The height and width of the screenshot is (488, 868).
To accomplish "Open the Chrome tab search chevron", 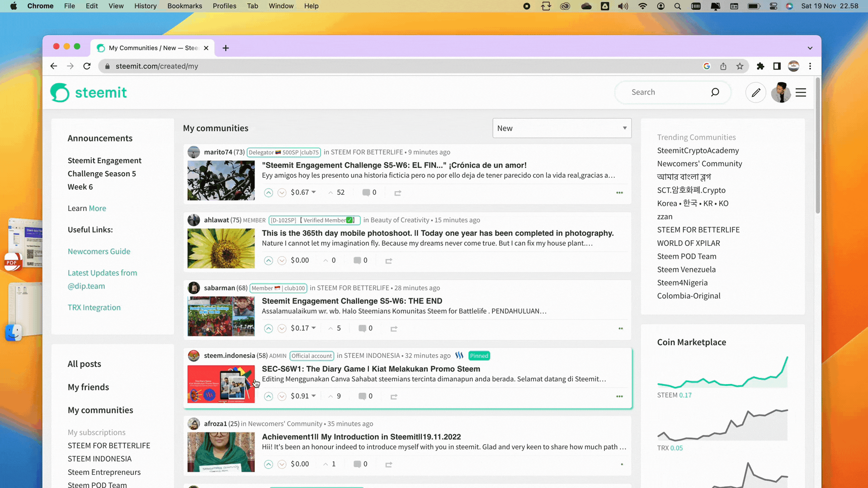I will 810,48.
